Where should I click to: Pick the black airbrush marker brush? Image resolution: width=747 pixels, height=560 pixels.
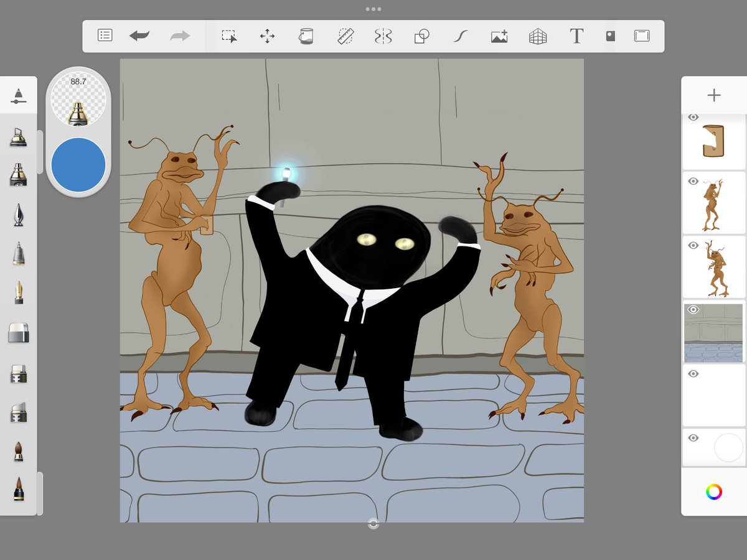click(19, 175)
